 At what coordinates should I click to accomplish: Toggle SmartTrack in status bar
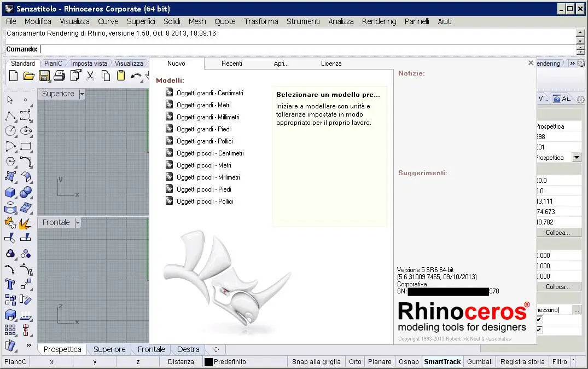click(442, 361)
